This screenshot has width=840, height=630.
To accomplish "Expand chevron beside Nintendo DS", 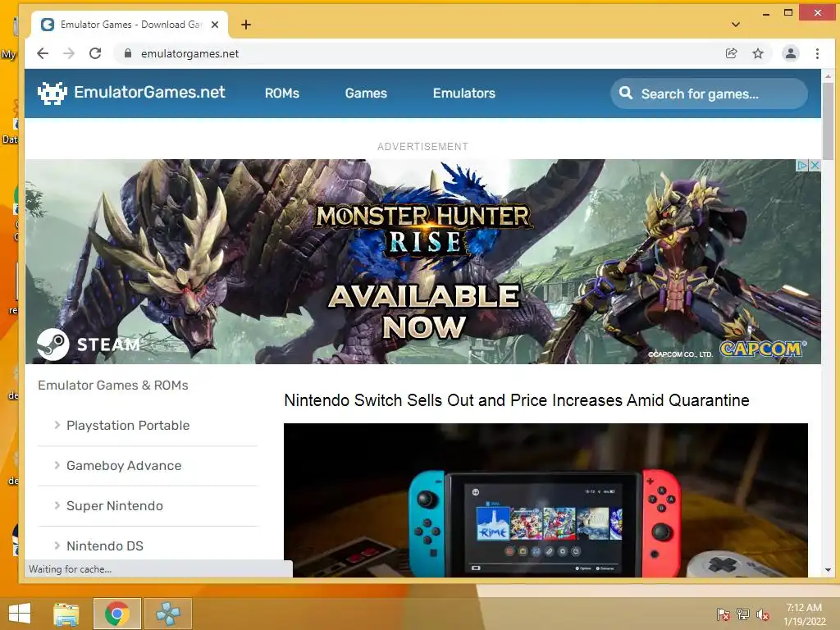I will point(57,546).
